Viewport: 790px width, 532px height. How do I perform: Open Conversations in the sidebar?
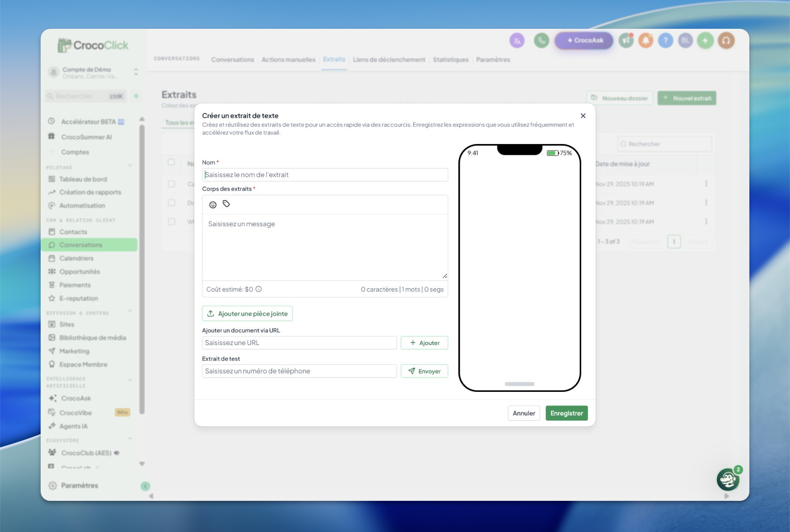coord(90,245)
